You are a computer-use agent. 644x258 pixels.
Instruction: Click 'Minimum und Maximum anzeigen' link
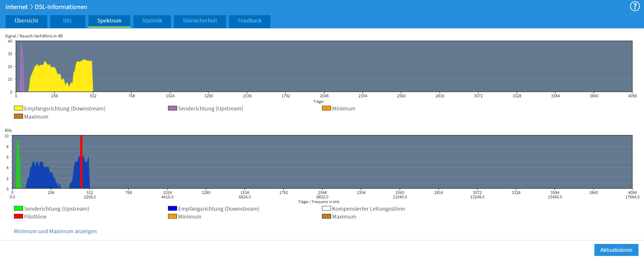[55, 231]
